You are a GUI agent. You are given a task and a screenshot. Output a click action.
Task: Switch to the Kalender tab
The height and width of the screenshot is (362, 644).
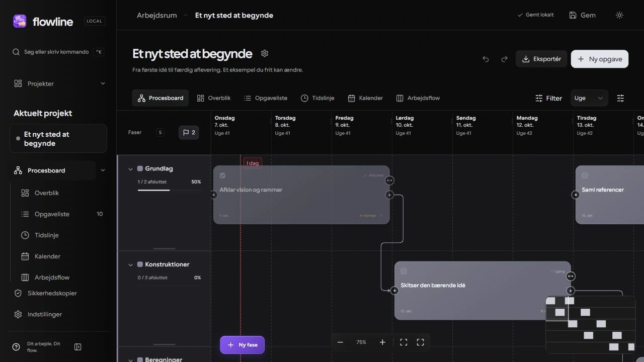coord(365,98)
